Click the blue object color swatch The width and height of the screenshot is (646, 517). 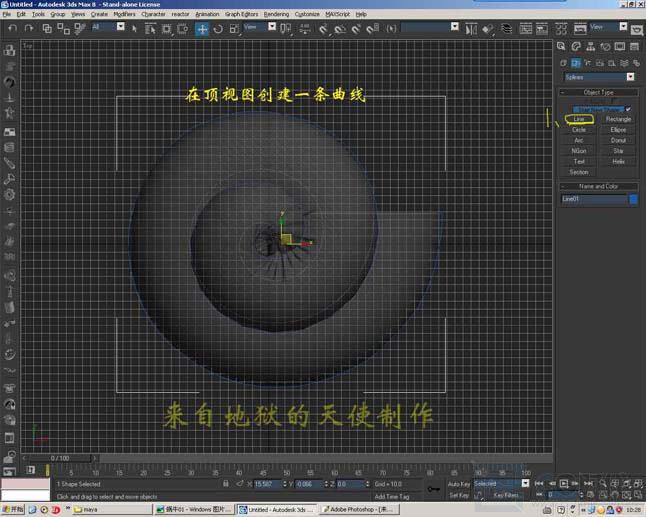click(x=634, y=199)
